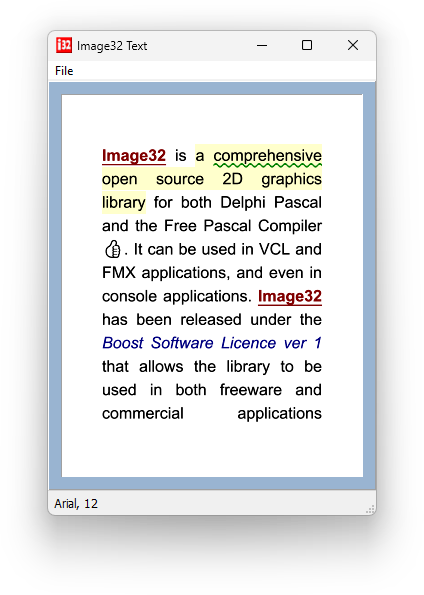Click the Boost Software Licence ver 1 text
Screen dimensions: 424x595
(x=212, y=343)
